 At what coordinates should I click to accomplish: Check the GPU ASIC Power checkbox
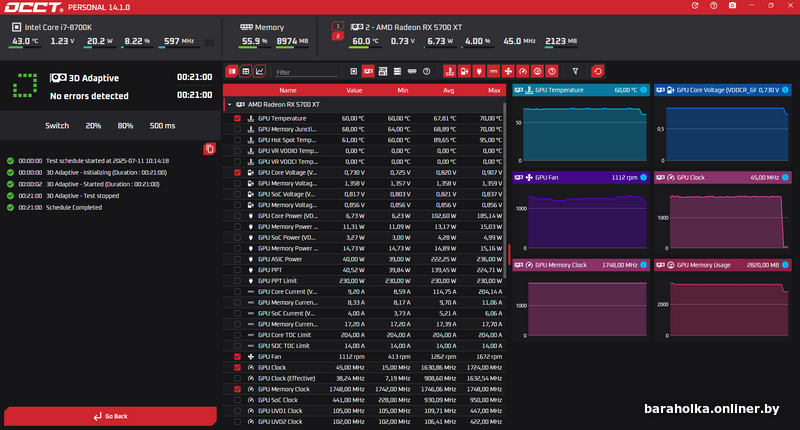pyautogui.click(x=237, y=259)
